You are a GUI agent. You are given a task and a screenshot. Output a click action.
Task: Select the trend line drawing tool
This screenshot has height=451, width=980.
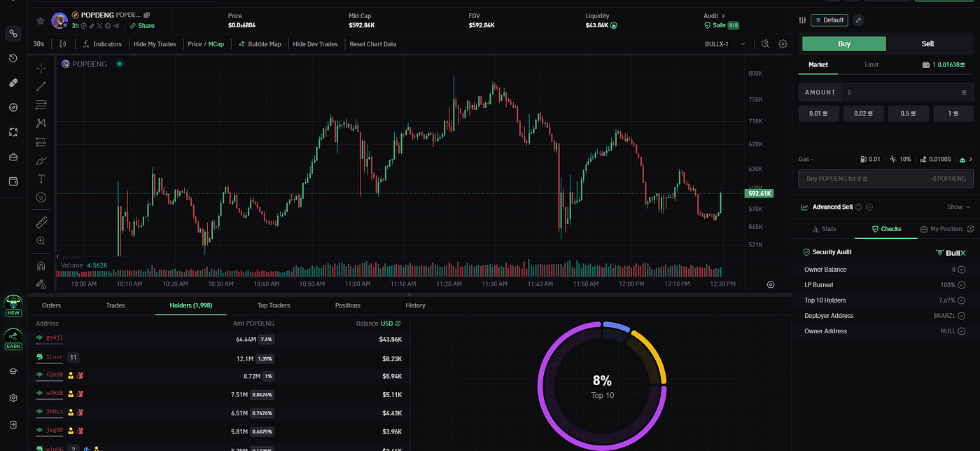click(x=41, y=86)
